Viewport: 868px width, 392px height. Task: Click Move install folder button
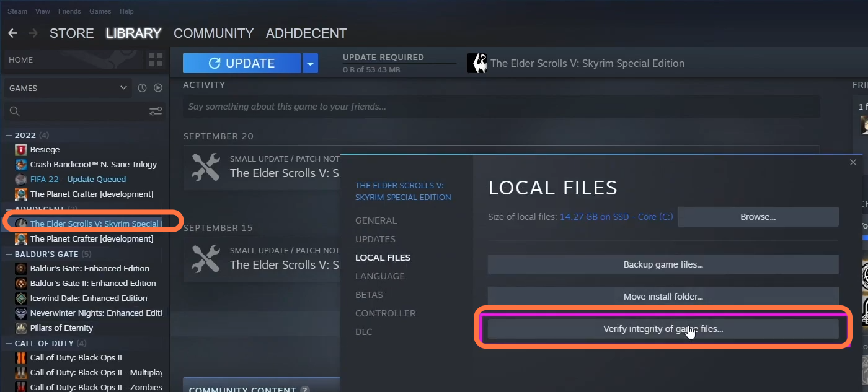(x=663, y=297)
